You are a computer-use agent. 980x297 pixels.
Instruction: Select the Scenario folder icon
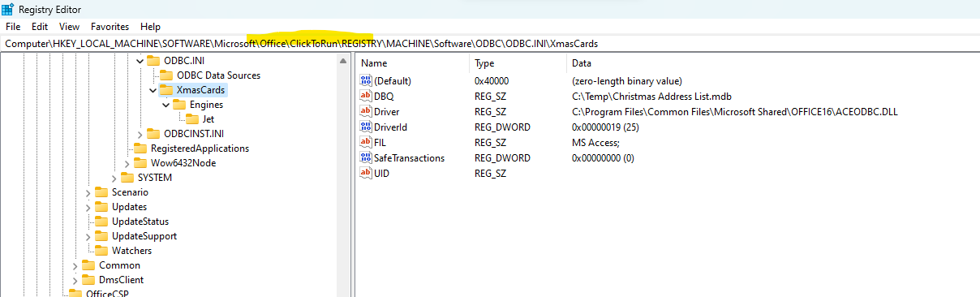point(101,192)
